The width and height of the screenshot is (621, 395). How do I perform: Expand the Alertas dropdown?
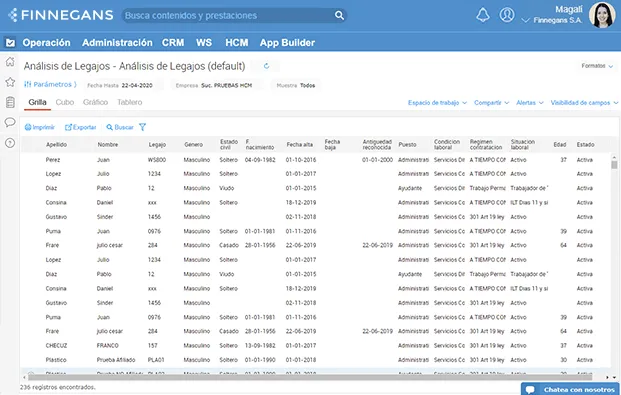point(530,103)
